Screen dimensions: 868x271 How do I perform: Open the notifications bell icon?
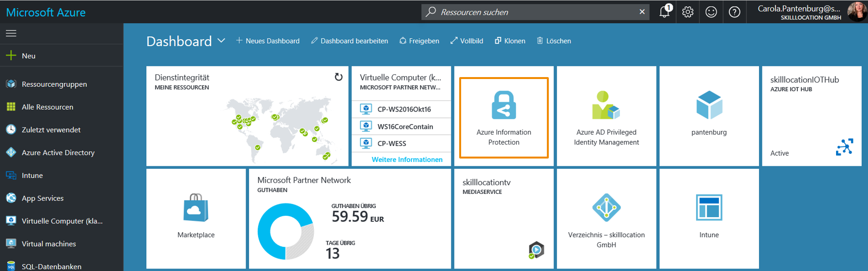665,12
